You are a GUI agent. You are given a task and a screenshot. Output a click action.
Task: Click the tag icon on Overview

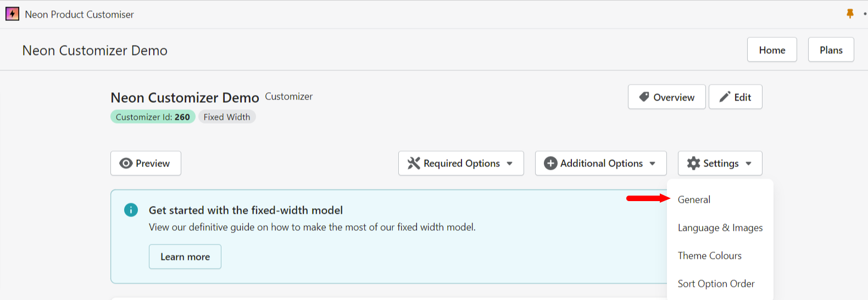(x=644, y=97)
